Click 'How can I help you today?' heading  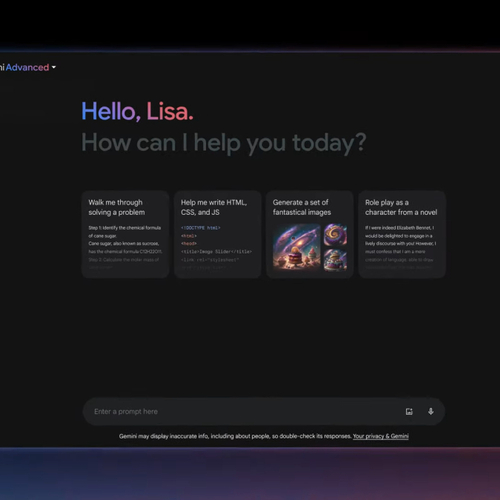coord(224,143)
